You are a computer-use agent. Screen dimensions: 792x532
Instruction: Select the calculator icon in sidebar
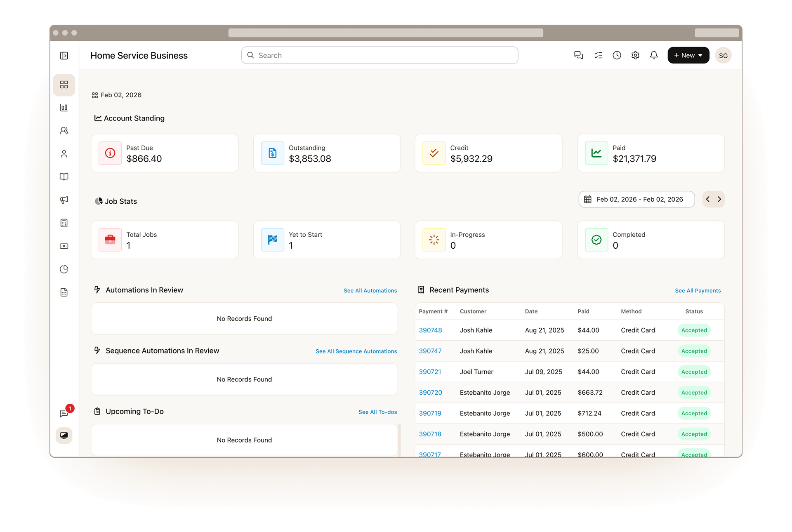click(x=64, y=223)
